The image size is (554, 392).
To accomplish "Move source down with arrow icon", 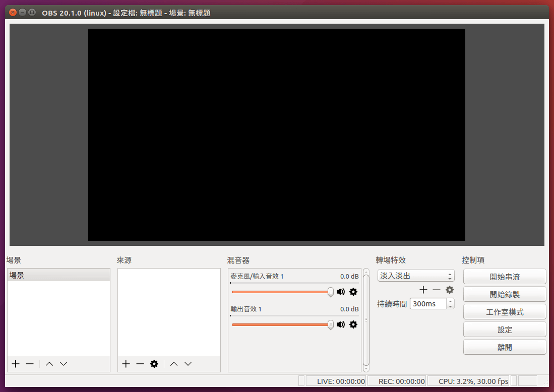I will 188,364.
